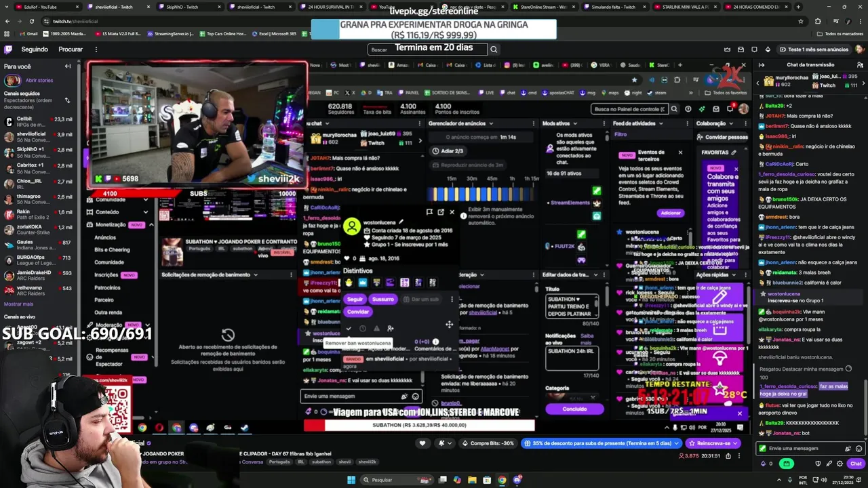Open Windows Start menu

[351, 480]
